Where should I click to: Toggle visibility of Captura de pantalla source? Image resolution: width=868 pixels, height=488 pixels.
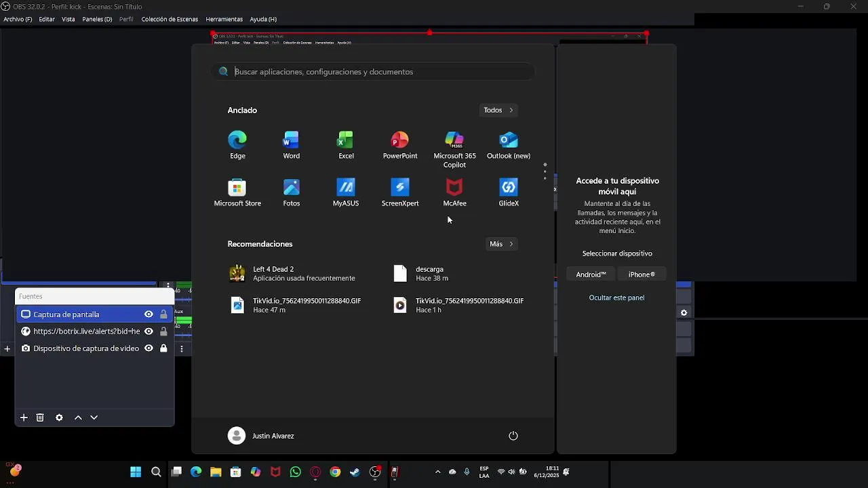(149, 314)
